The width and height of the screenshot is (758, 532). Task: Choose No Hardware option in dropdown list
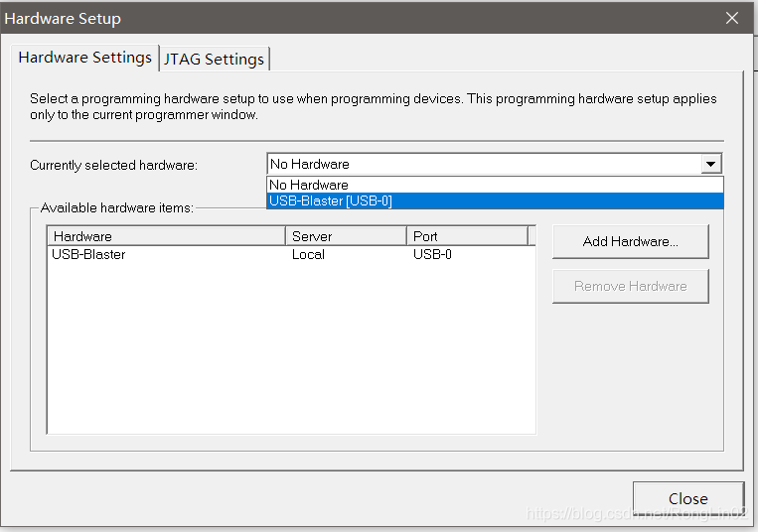tap(495, 185)
